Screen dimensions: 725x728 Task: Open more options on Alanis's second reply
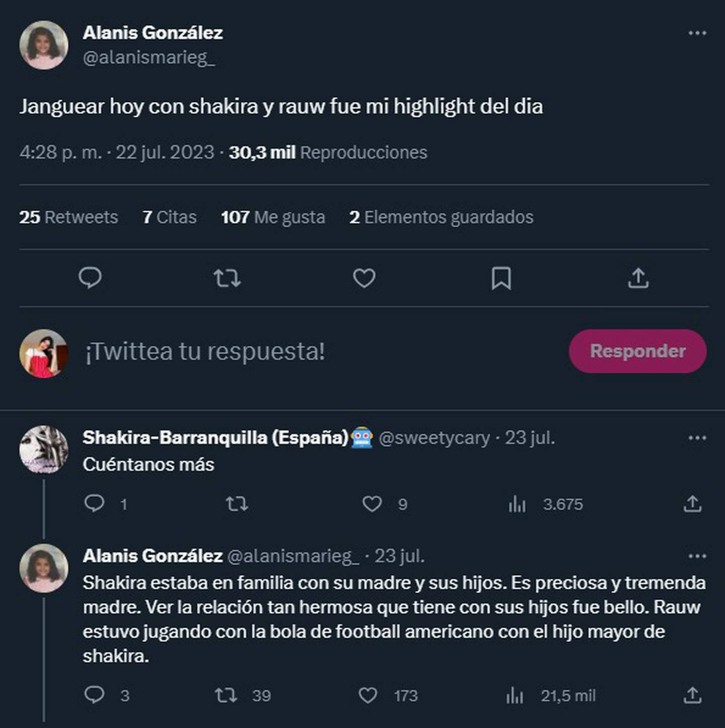697,556
